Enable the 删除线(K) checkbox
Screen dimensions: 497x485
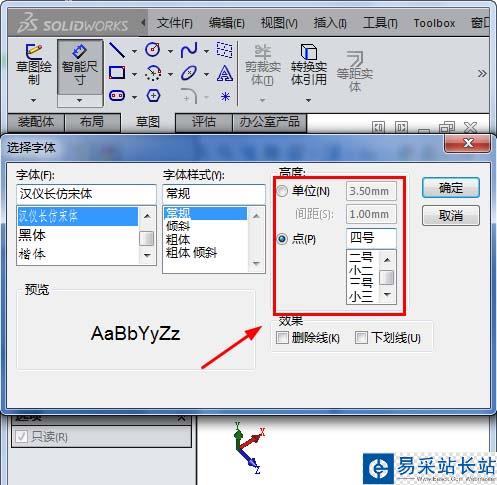tap(282, 338)
